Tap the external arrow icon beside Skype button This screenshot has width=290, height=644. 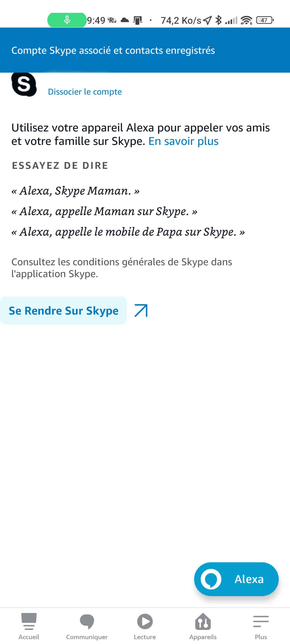tap(141, 310)
